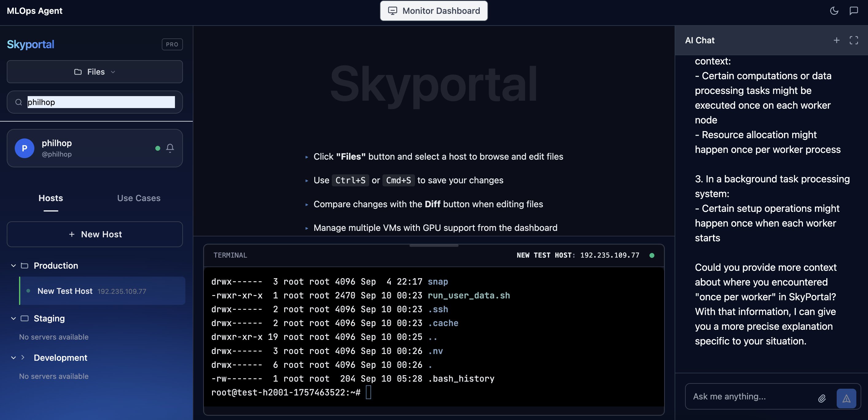The width and height of the screenshot is (868, 420).
Task: Click the notification bell next to philhop
Action: [x=170, y=148]
